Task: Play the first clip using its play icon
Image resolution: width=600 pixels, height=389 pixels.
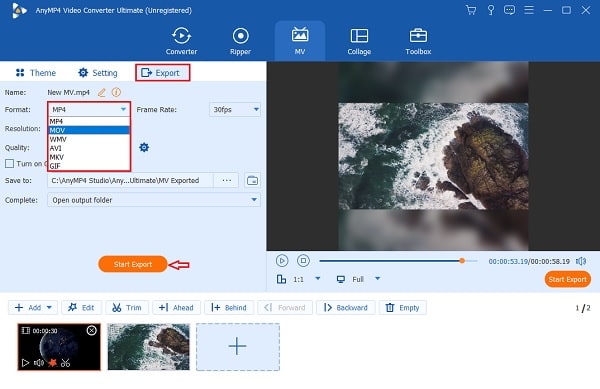Action: 25,363
